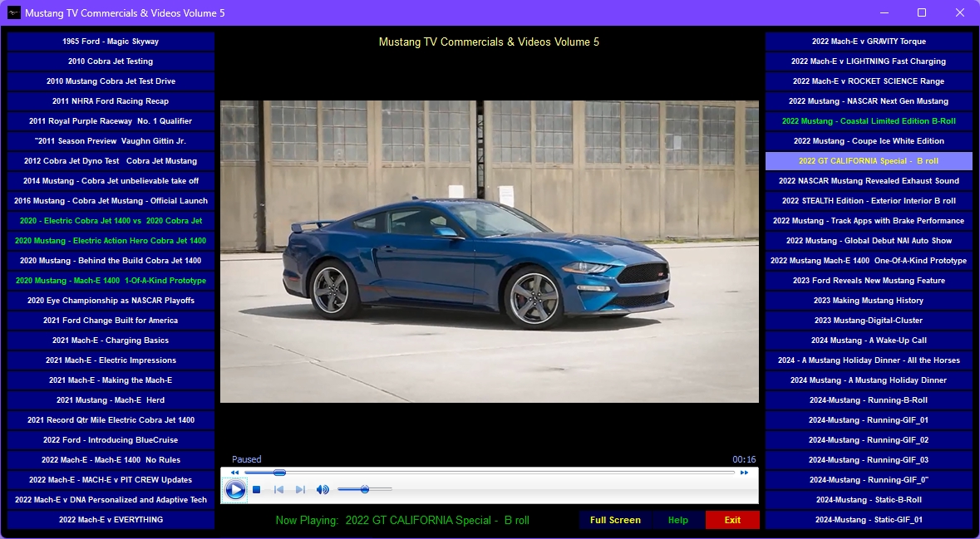Select 2023 Making Mustang History
Viewport: 980px width, 539px height.
(x=869, y=301)
